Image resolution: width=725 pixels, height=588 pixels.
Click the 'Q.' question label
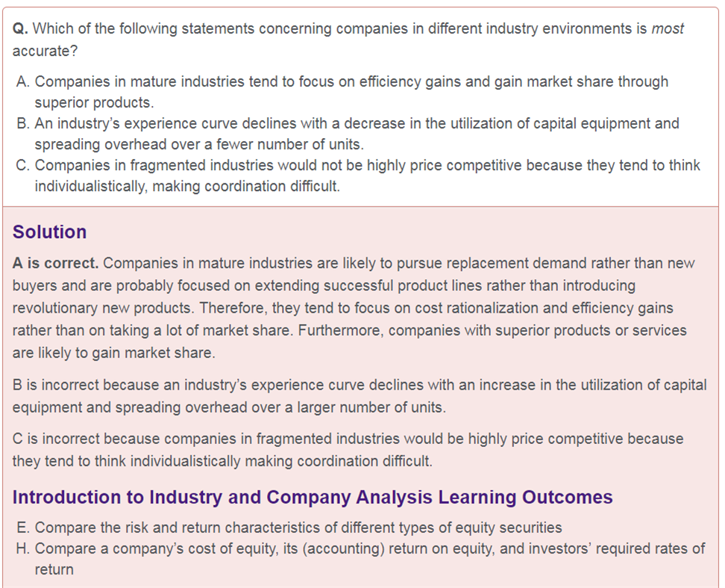[20, 28]
